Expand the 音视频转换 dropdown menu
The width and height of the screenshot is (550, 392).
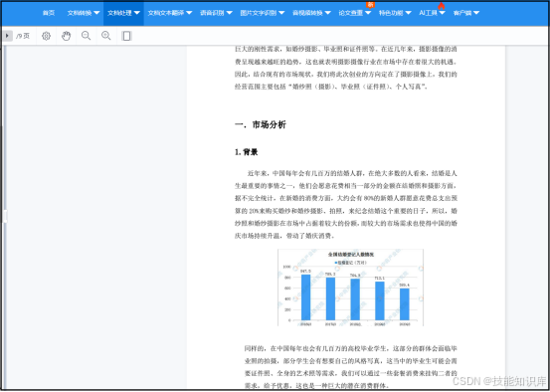(311, 13)
